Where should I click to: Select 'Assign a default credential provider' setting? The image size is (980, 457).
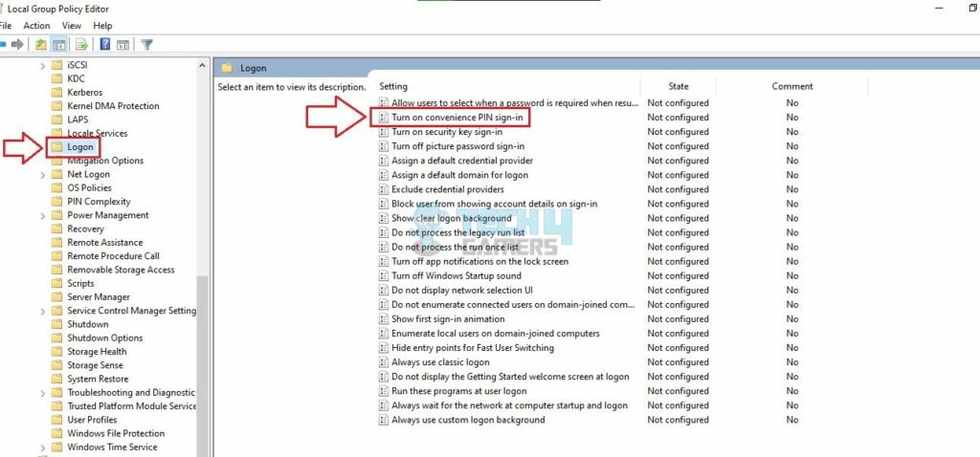[462, 161]
